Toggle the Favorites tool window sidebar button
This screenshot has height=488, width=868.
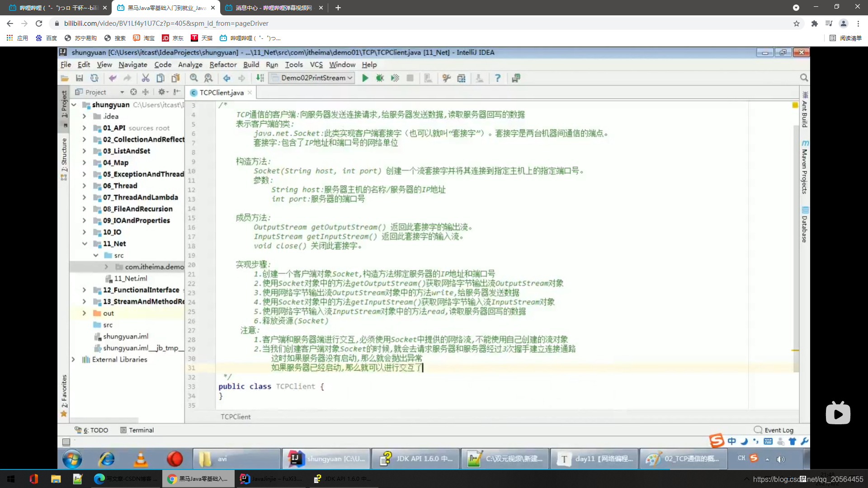coord(64,392)
